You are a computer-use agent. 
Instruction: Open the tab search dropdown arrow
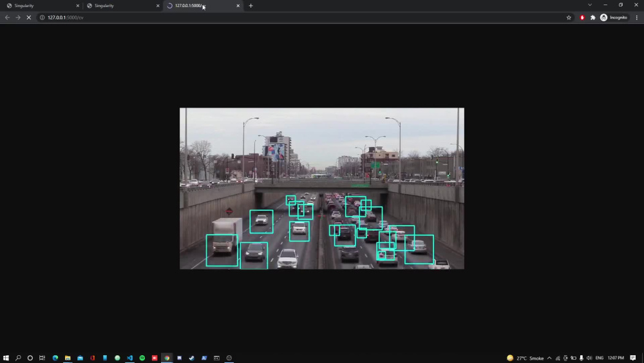(x=590, y=5)
